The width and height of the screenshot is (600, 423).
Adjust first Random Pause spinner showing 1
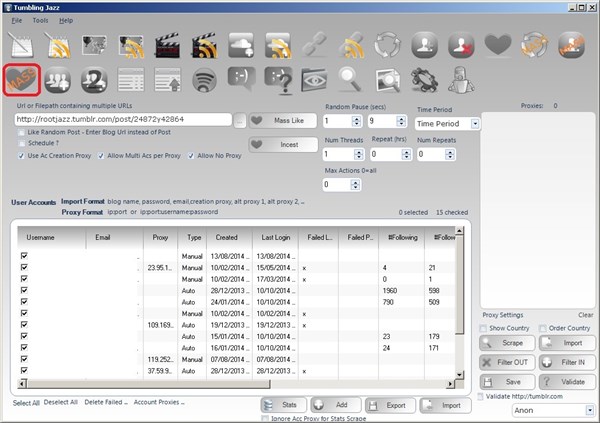356,121
